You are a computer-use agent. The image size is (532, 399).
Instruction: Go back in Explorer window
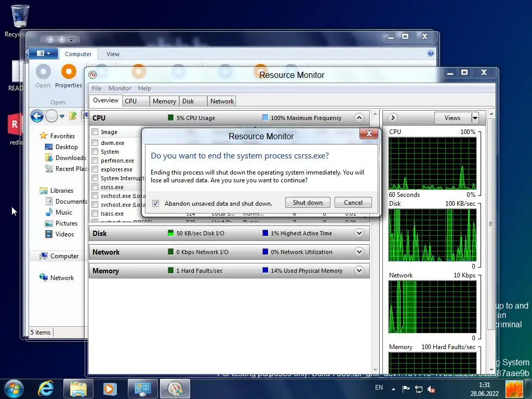pos(37,116)
